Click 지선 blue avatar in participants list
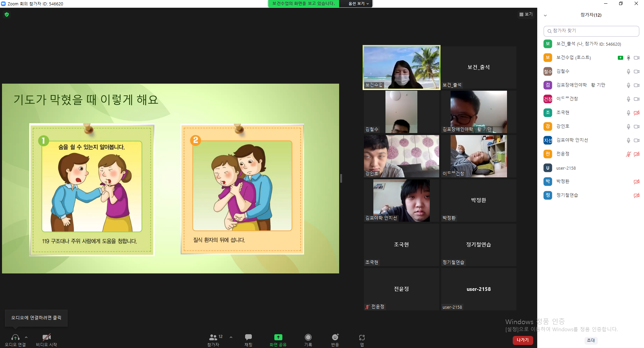The image size is (644, 348). pos(548,140)
